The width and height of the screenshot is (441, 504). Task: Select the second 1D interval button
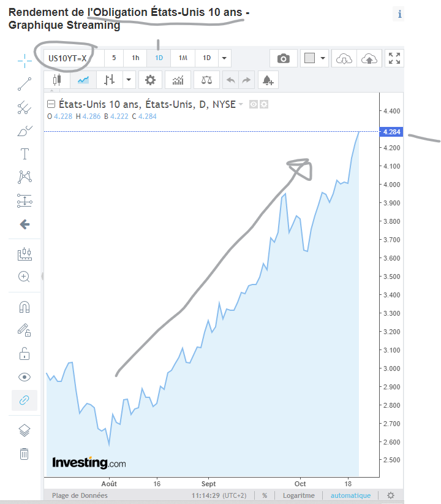click(x=206, y=58)
